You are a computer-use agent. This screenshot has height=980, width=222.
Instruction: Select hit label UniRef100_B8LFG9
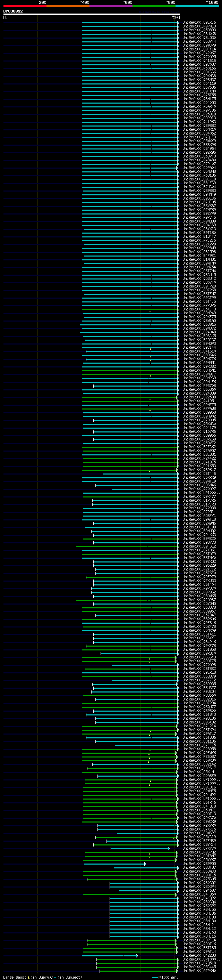click(199, 183)
